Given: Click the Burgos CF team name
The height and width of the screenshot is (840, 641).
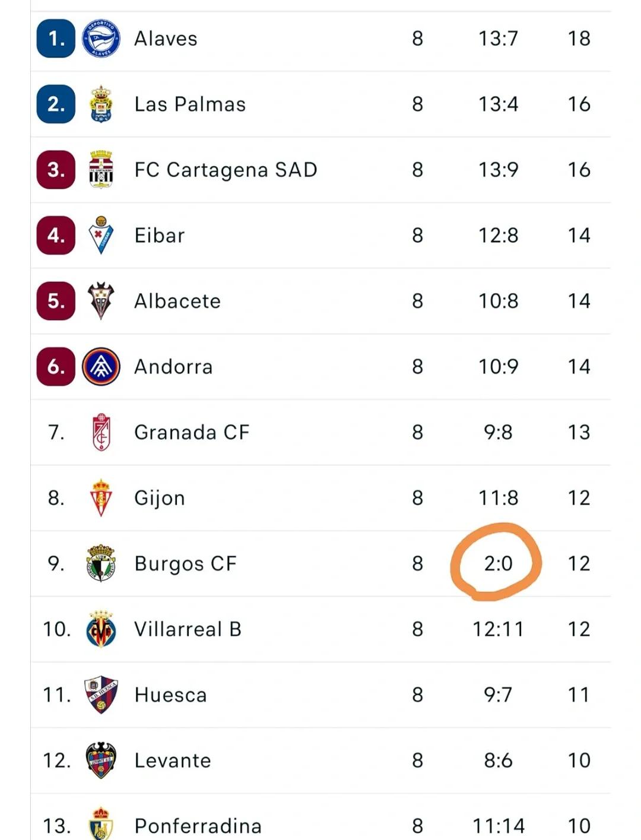Looking at the screenshot, I should [185, 563].
